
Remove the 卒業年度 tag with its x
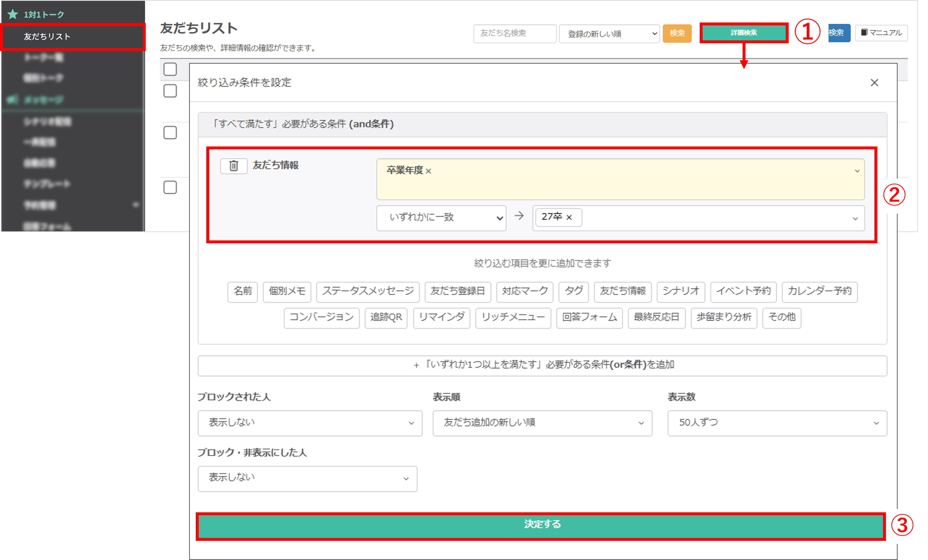click(428, 171)
